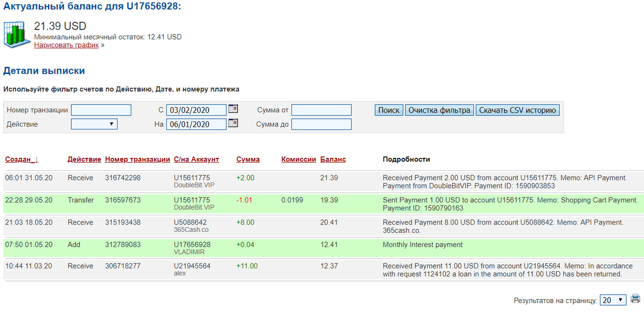
Task: Sort by С/на Аккаунт column header
Action: coord(196,159)
